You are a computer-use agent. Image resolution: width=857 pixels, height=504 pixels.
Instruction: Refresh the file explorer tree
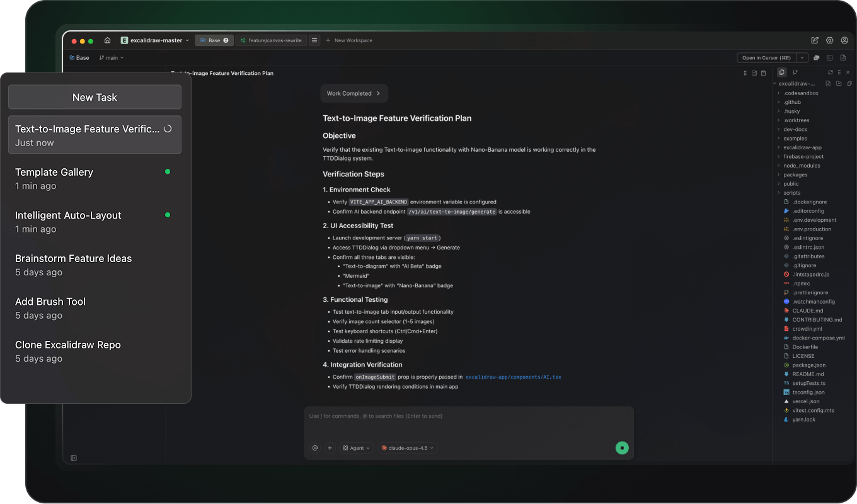click(830, 72)
